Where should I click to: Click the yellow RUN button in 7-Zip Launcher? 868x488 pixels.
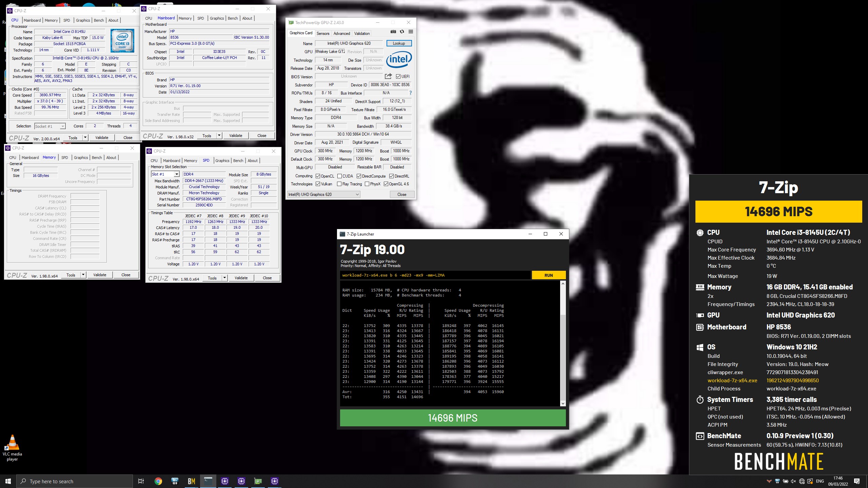click(x=549, y=275)
